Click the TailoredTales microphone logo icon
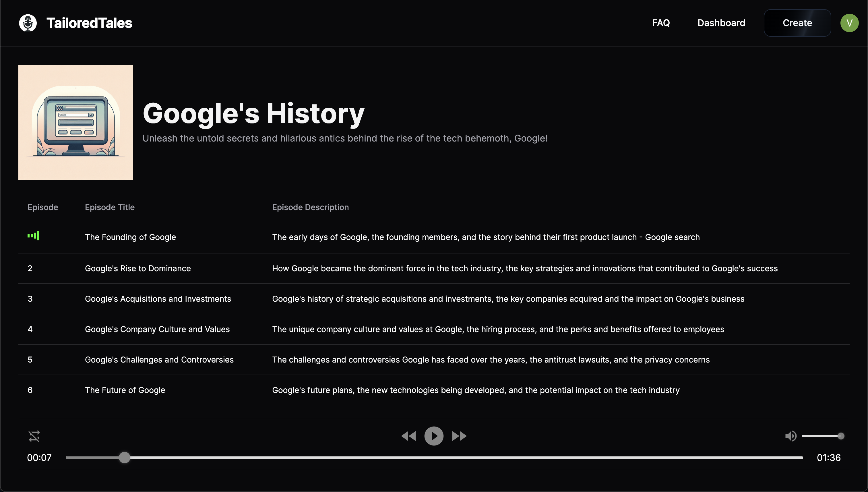This screenshot has width=868, height=492. click(x=28, y=23)
